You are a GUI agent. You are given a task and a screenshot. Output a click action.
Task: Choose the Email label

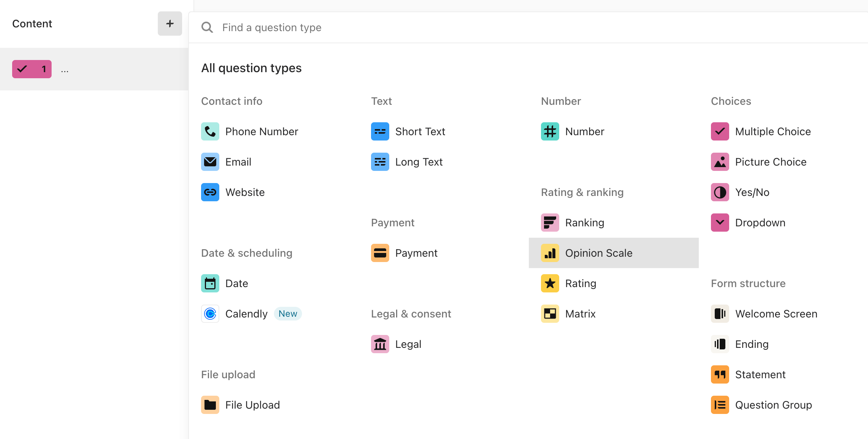(238, 162)
